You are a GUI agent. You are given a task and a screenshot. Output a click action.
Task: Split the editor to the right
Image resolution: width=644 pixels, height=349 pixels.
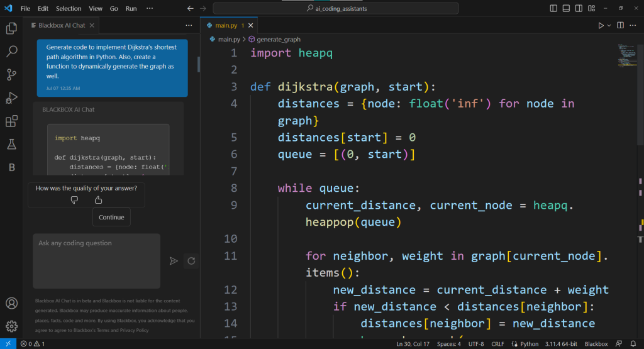[621, 25]
